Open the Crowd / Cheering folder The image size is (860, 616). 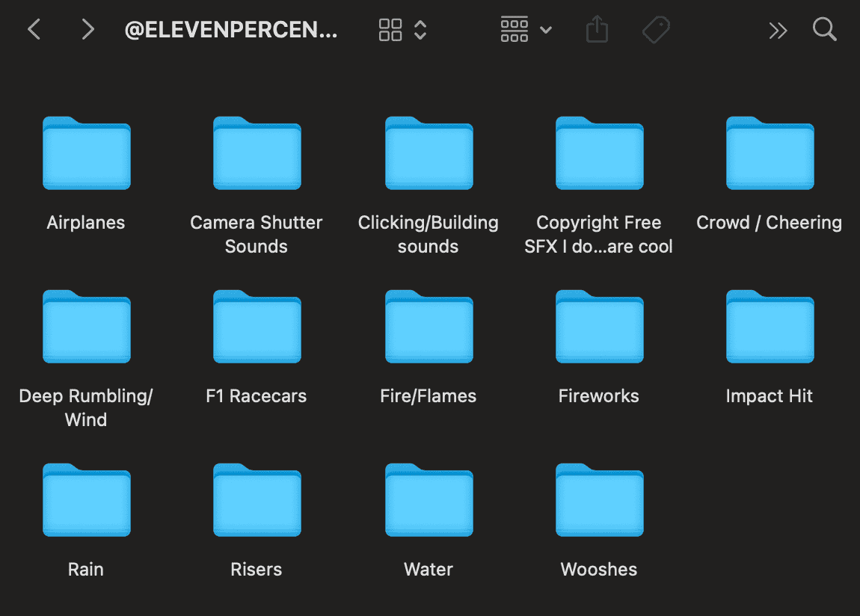[x=770, y=153]
